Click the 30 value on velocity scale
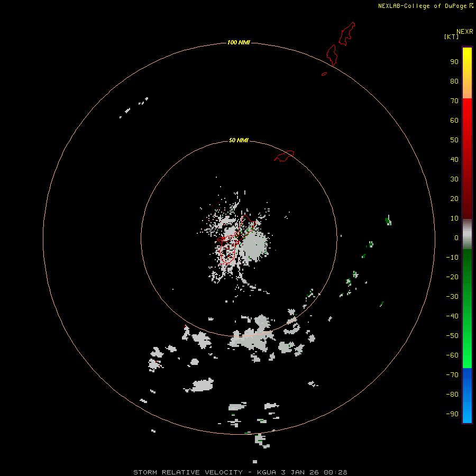The image size is (476, 476). click(454, 179)
